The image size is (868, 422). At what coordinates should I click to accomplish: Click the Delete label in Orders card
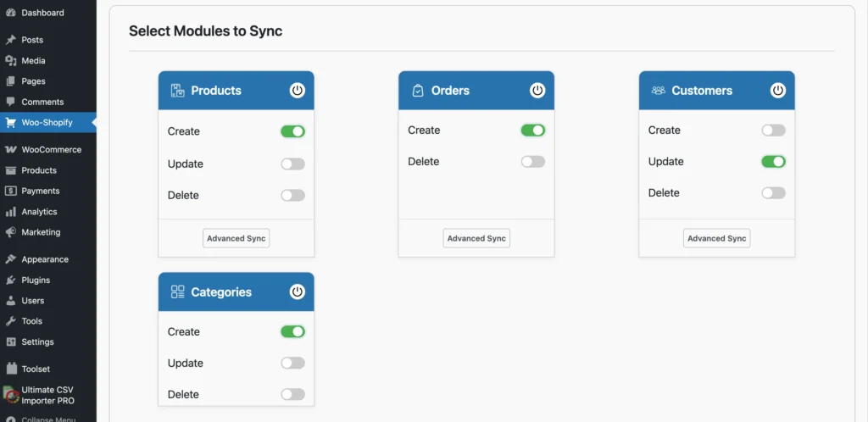pyautogui.click(x=424, y=162)
